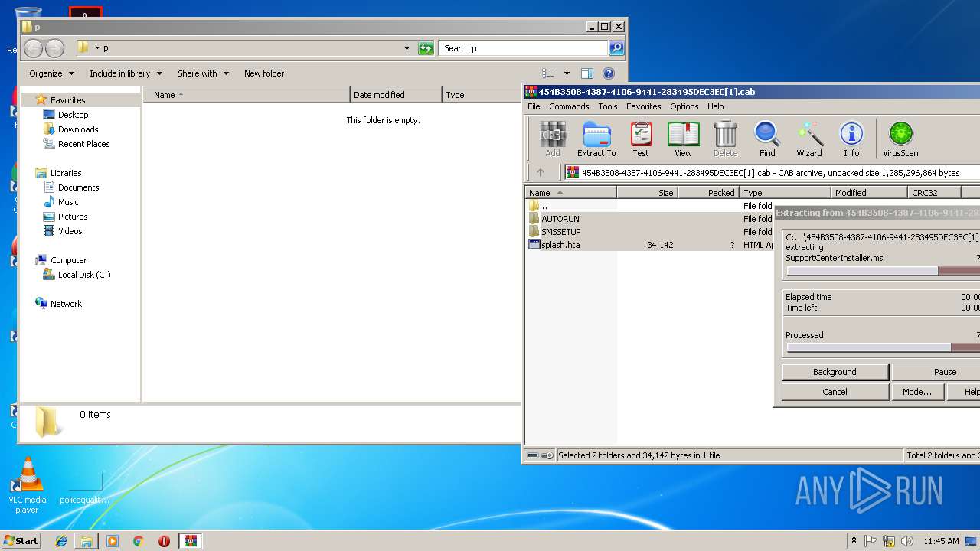Change the view layout icon in Explorer

point(548,73)
